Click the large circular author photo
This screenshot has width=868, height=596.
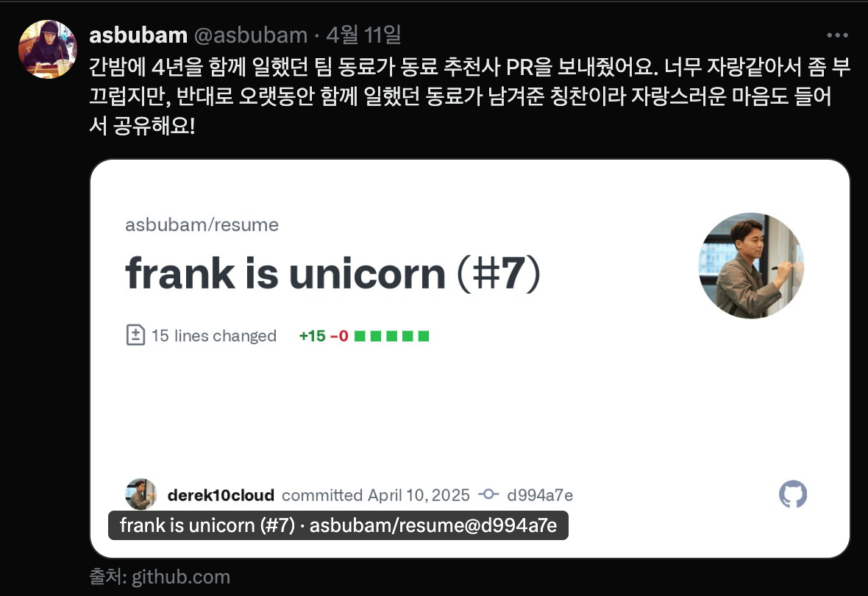click(750, 266)
